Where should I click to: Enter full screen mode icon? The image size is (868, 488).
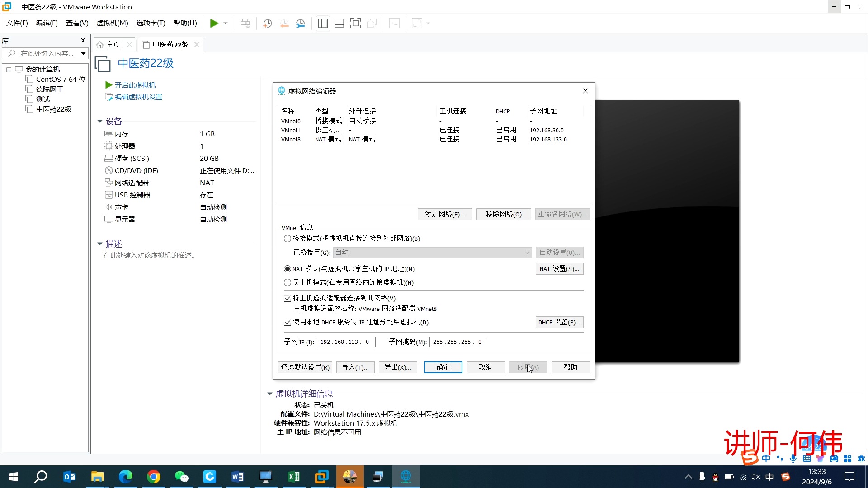356,23
